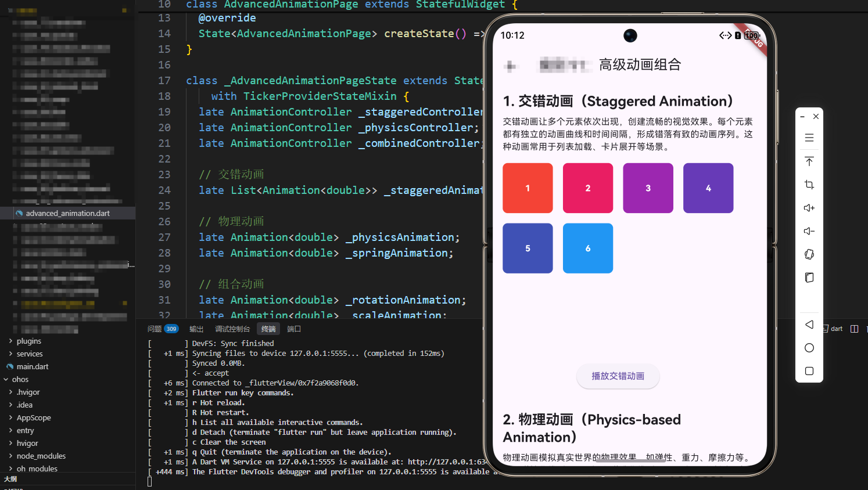Click the dart terminal profile icon

(x=826, y=329)
